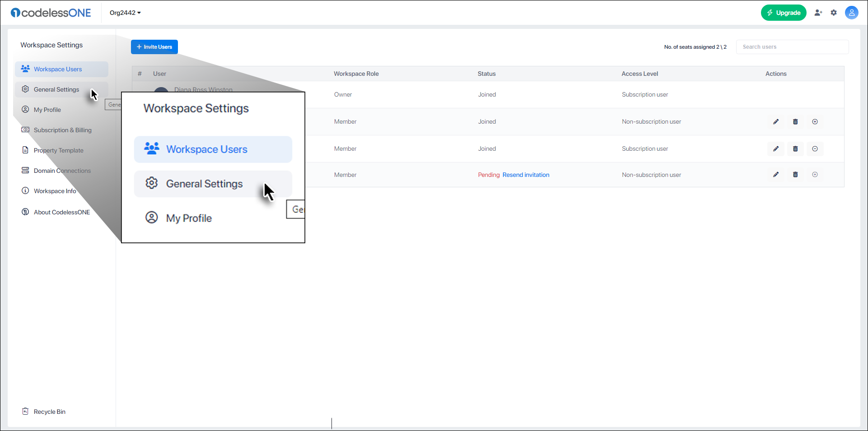This screenshot has height=431, width=868.
Task: Edit the Pending member row
Action: [x=776, y=174]
